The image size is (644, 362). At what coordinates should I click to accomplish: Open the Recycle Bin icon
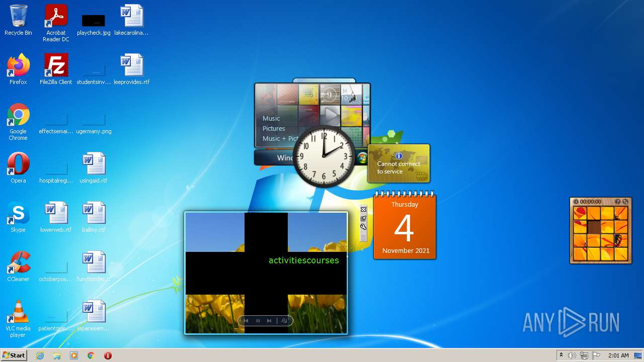click(x=18, y=20)
